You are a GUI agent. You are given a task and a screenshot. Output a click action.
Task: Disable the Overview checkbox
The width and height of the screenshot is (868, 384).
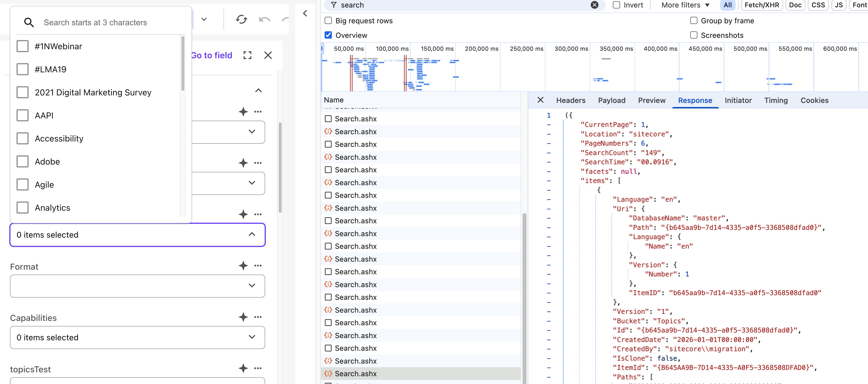(328, 35)
